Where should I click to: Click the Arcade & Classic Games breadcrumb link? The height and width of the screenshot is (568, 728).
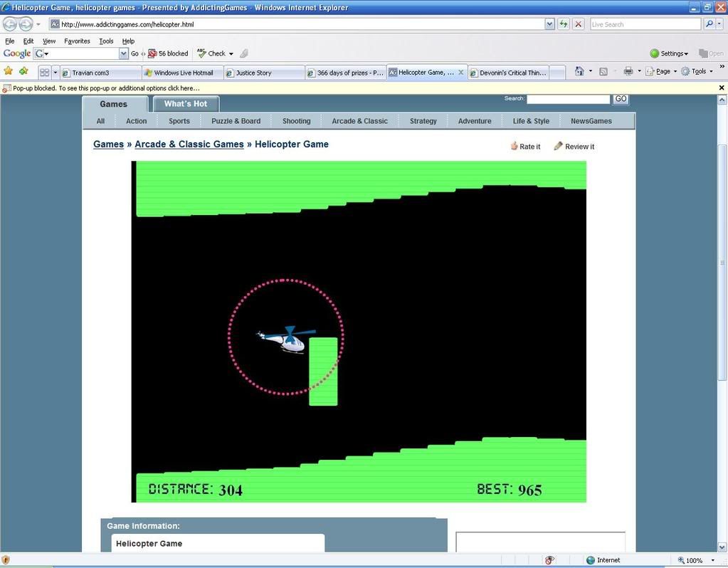(x=189, y=144)
